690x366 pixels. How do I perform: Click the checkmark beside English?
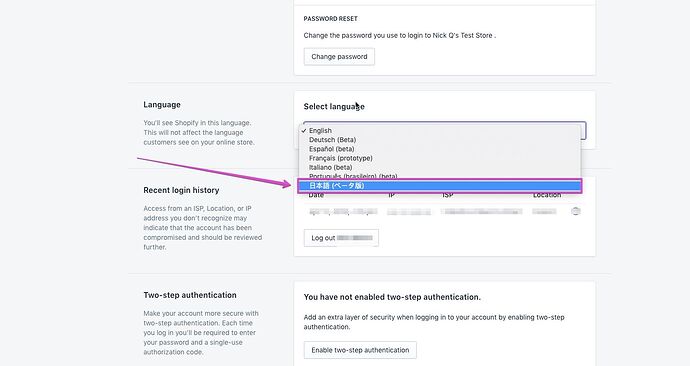[304, 131]
